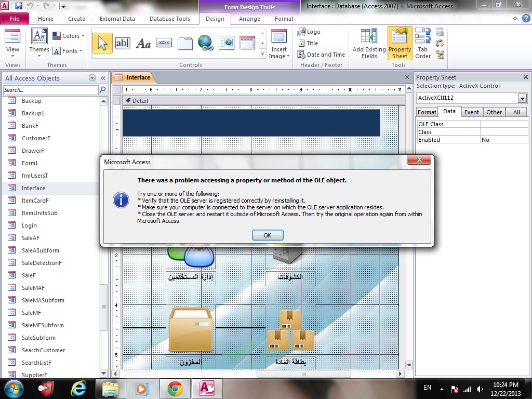Select the Tab Control tool
The width and height of the screenshot is (532, 399).
[185, 43]
